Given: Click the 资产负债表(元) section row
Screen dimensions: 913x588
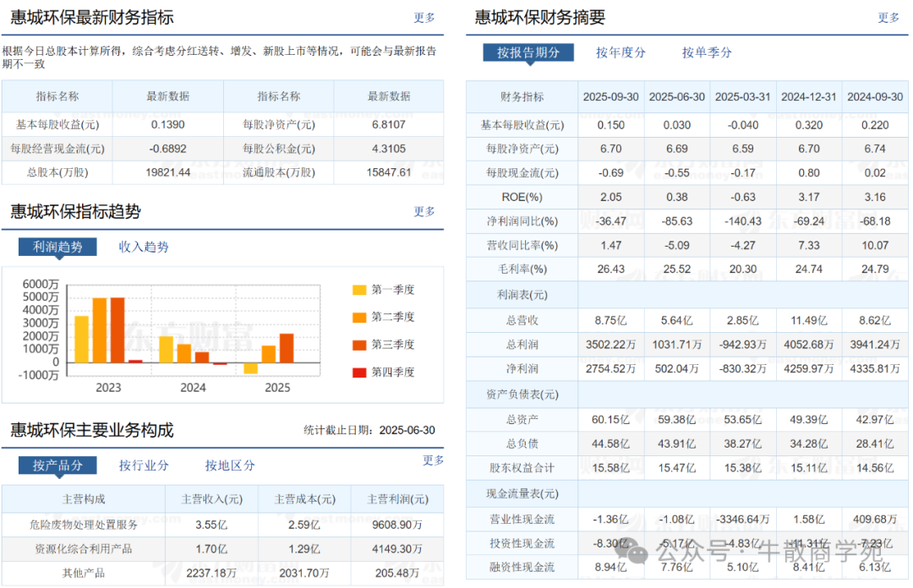Looking at the screenshot, I should [x=686, y=395].
